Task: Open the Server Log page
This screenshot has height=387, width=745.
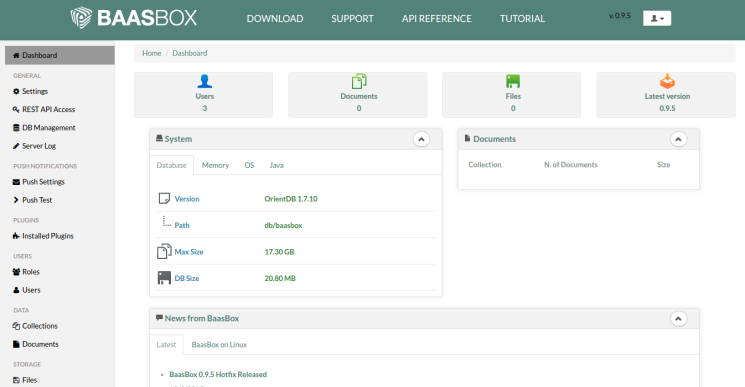Action: (x=39, y=146)
